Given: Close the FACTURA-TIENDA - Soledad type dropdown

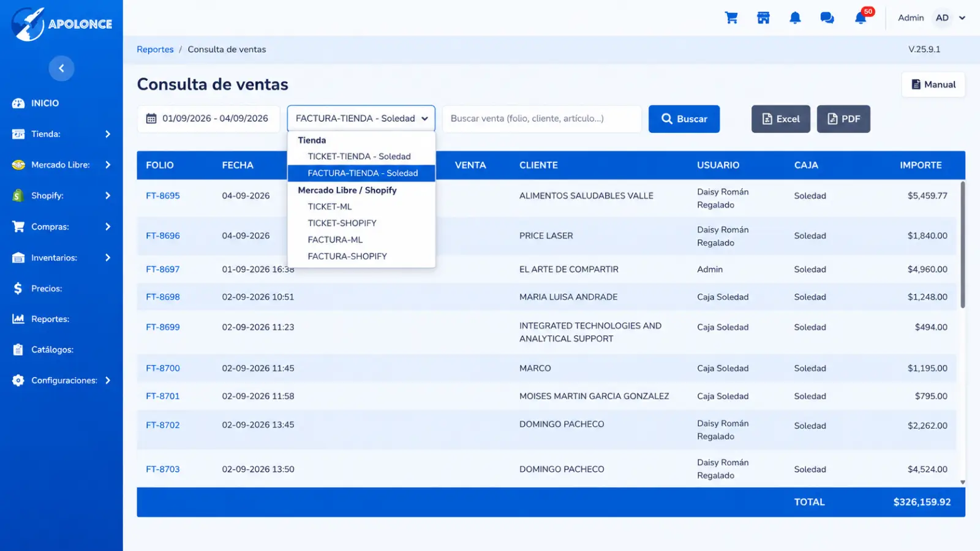Looking at the screenshot, I should [361, 119].
